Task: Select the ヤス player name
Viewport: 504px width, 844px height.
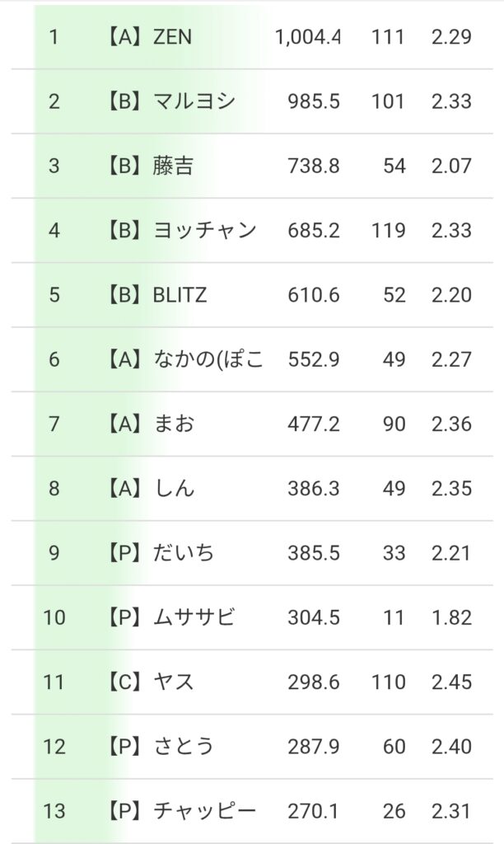Action: (174, 682)
